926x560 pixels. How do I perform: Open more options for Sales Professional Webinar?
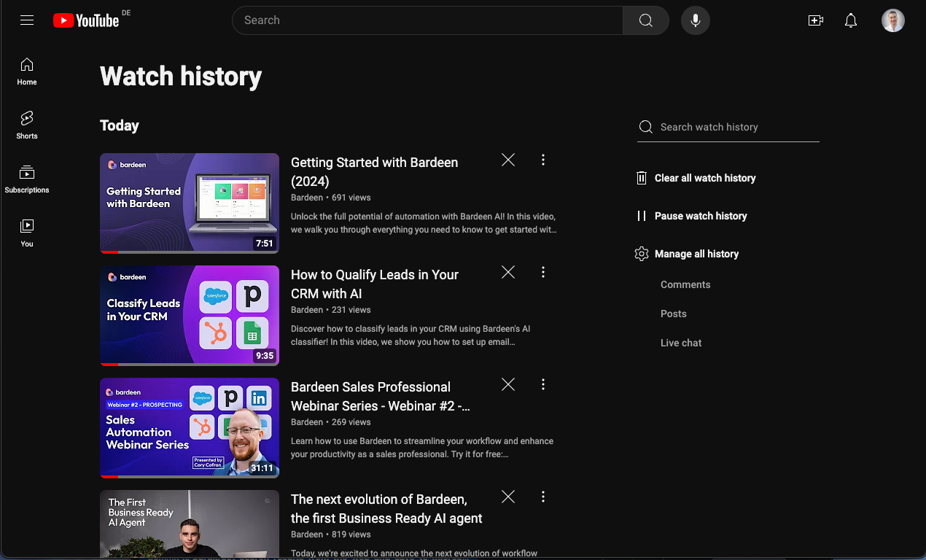[x=543, y=384]
